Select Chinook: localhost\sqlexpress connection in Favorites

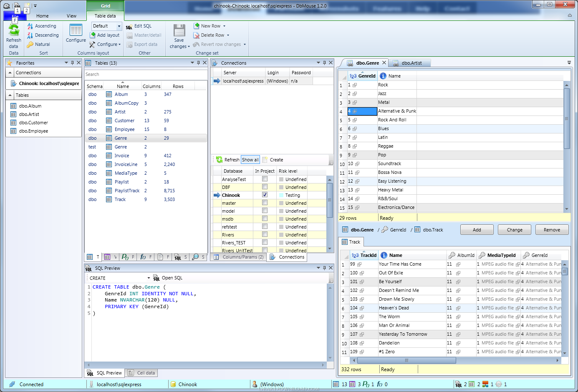point(43,83)
